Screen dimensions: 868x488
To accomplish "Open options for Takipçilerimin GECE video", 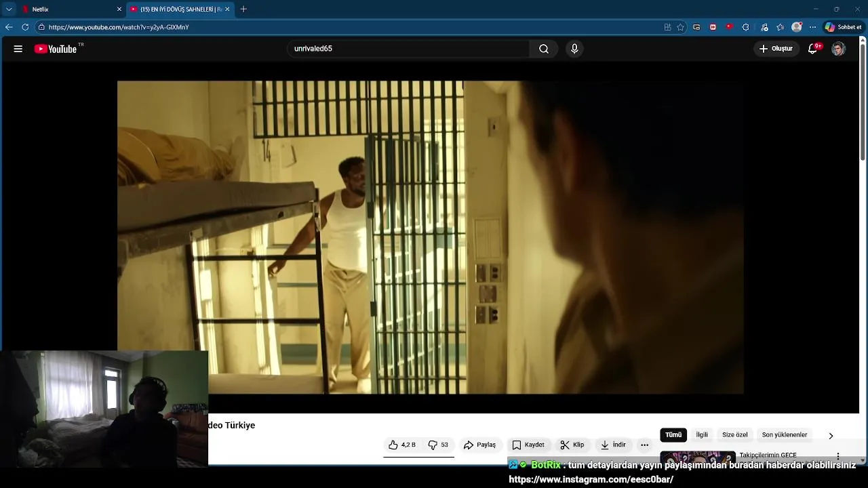I will point(838,456).
